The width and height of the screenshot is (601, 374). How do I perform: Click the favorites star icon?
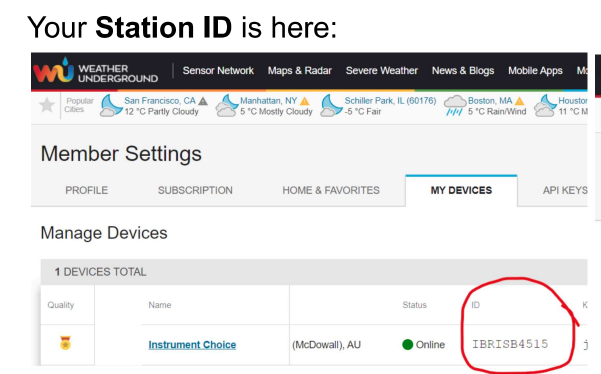[47, 105]
